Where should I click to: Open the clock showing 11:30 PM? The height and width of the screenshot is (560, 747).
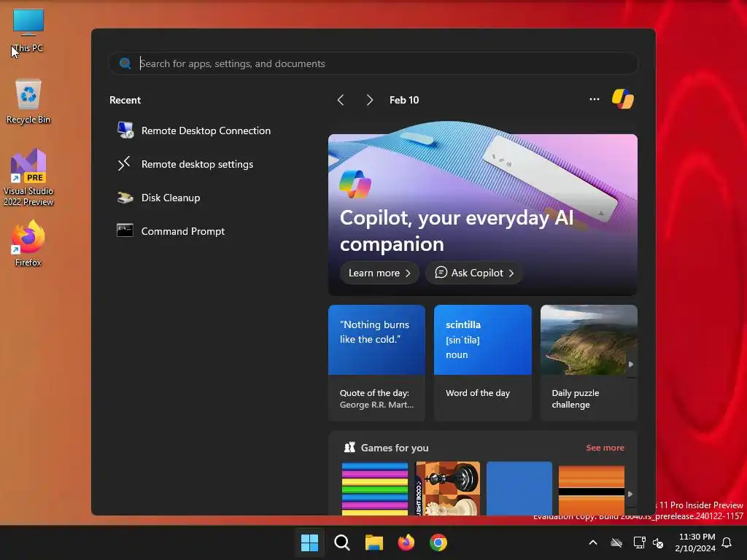pyautogui.click(x=695, y=542)
